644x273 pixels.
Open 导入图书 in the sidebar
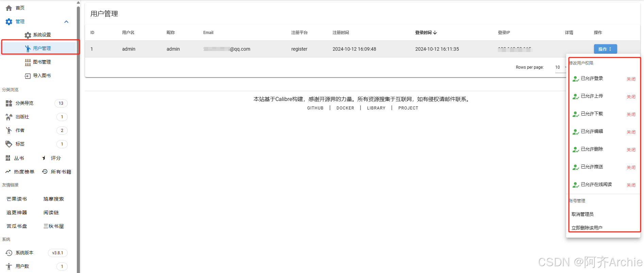click(x=42, y=75)
